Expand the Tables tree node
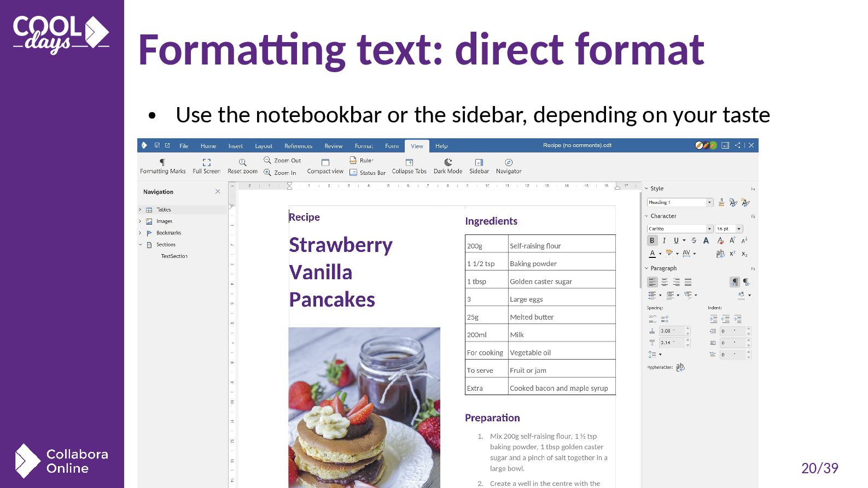This screenshot has height=488, width=868. (140, 210)
